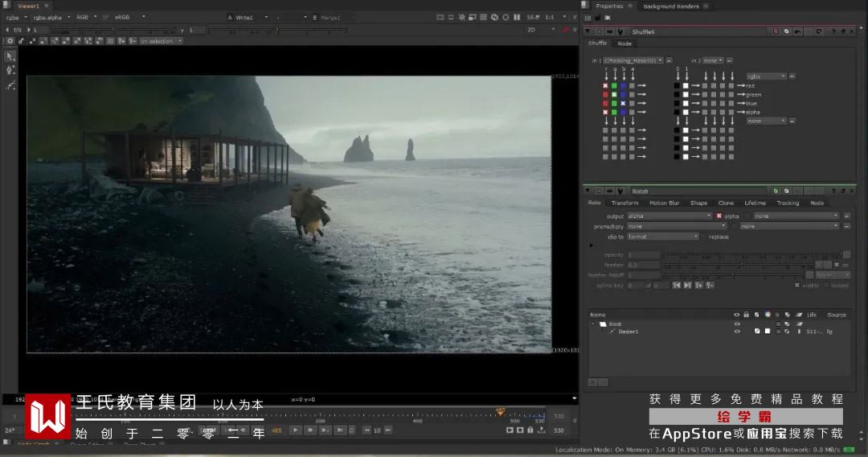Viewport: 868px width, 457px height.
Task: Select the Bezier1 item in shape list
Action: (x=628, y=331)
